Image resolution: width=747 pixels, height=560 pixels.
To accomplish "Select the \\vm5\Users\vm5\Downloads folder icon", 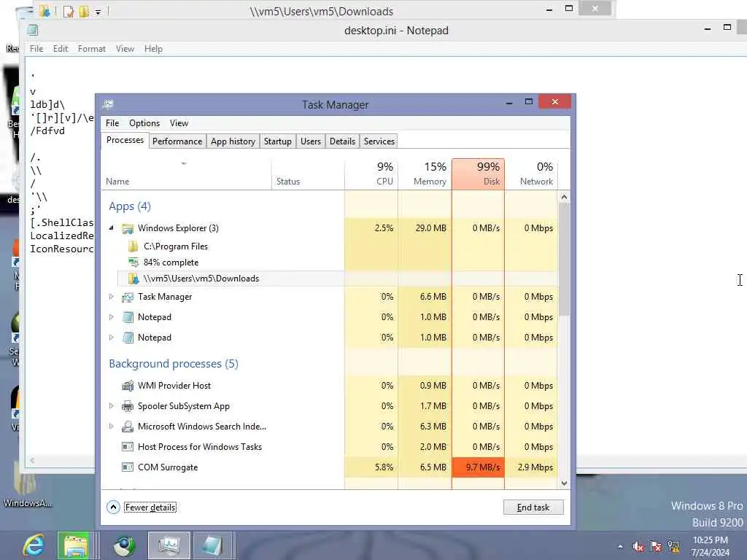I will point(134,279).
